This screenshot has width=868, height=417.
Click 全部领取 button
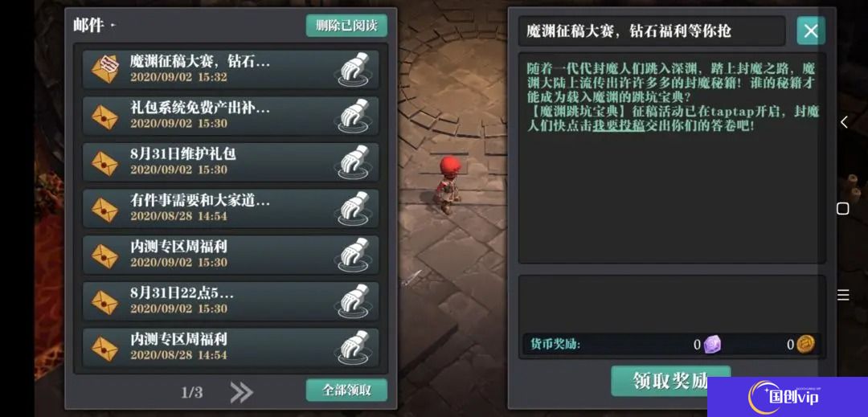pos(346,390)
